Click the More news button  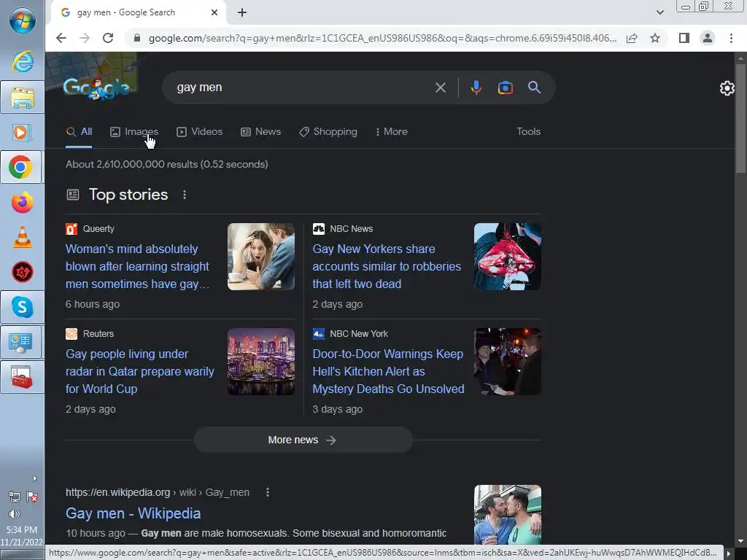[x=303, y=440]
